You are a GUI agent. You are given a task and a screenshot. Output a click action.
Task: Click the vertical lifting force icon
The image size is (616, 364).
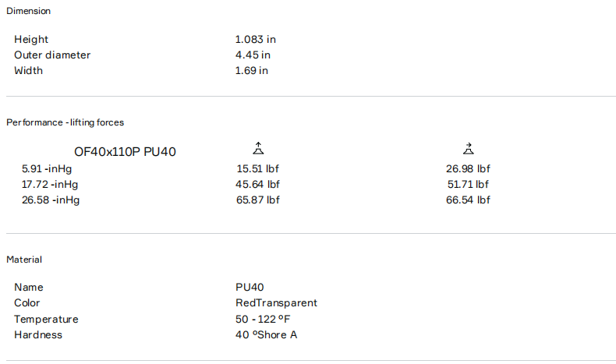coord(259,149)
